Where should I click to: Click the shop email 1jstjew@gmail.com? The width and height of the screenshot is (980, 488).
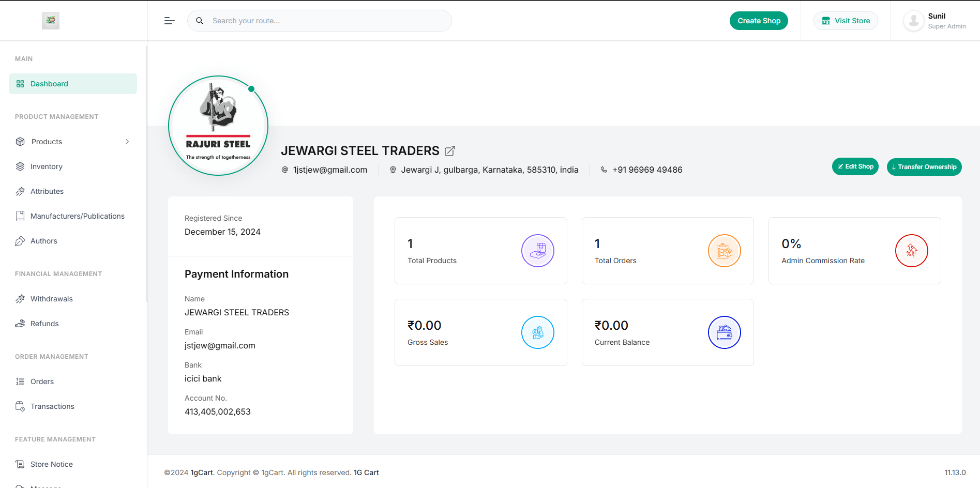[x=330, y=170]
